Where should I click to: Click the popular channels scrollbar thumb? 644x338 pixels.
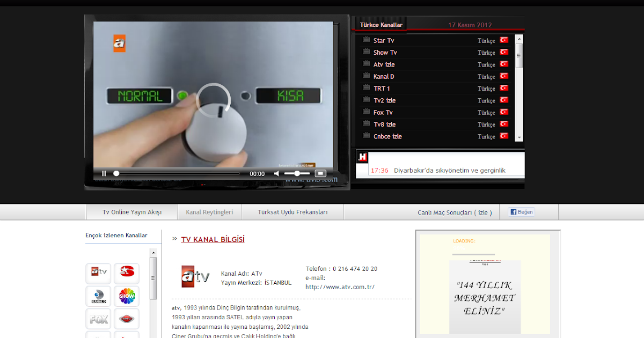point(153,278)
